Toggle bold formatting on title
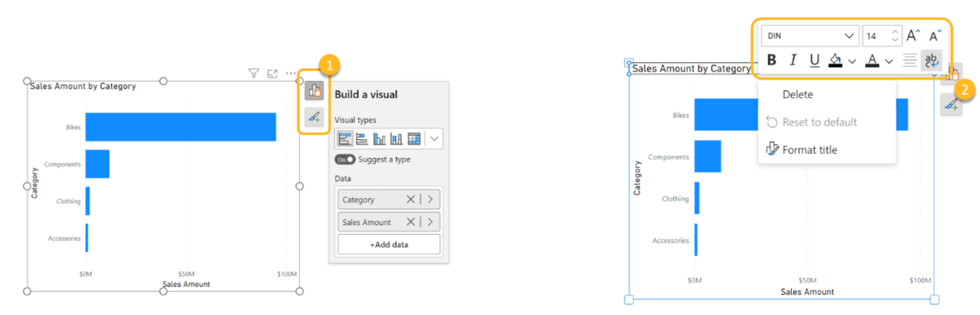 (x=771, y=60)
